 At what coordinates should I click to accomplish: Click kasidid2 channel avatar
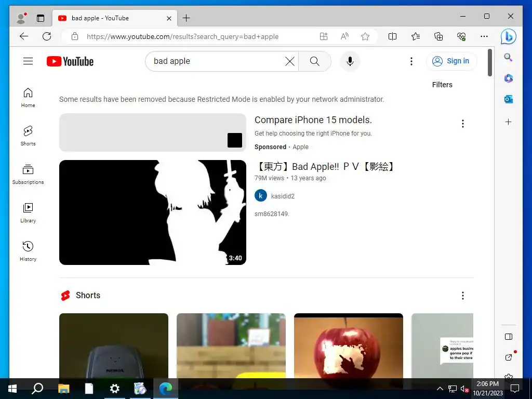click(261, 196)
